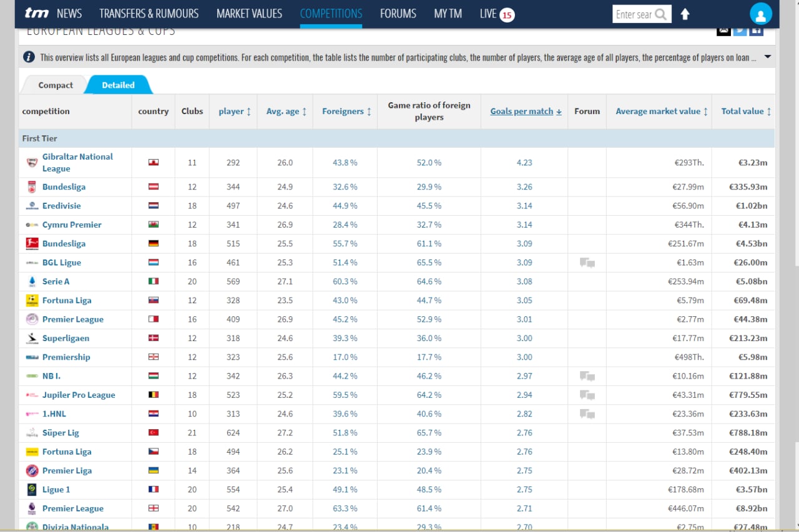Click the Superligaen logo icon
The image size is (799, 532).
[x=32, y=338]
